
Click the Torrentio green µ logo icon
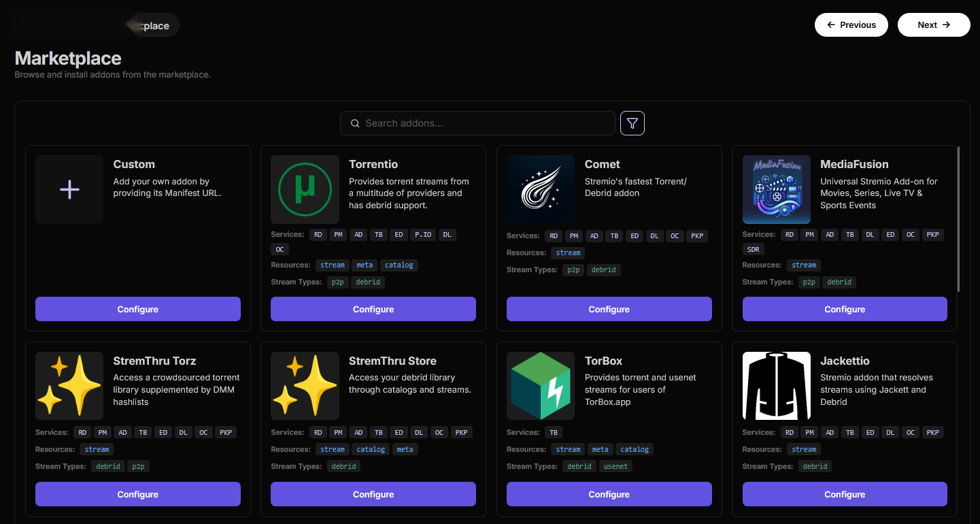point(305,189)
